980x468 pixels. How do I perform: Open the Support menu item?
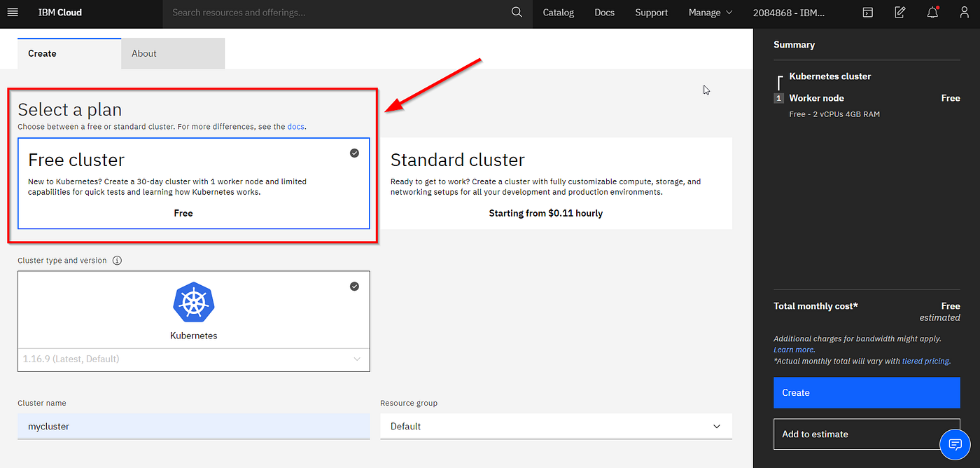652,13
